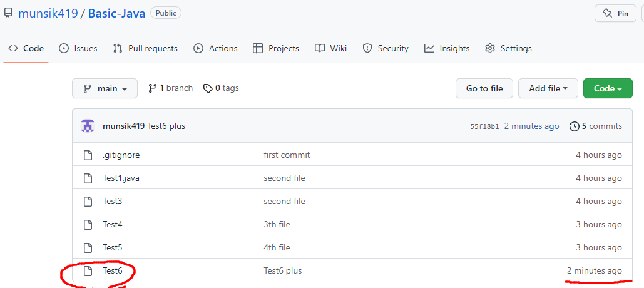Click the Settings gear icon
The height and width of the screenshot is (288, 644).
pyautogui.click(x=490, y=48)
